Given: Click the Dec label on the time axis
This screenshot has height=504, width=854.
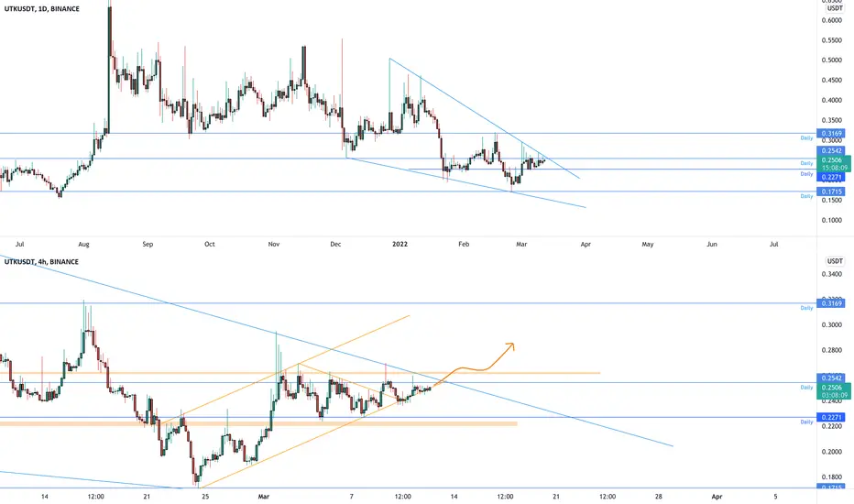Looking at the screenshot, I should [x=335, y=244].
